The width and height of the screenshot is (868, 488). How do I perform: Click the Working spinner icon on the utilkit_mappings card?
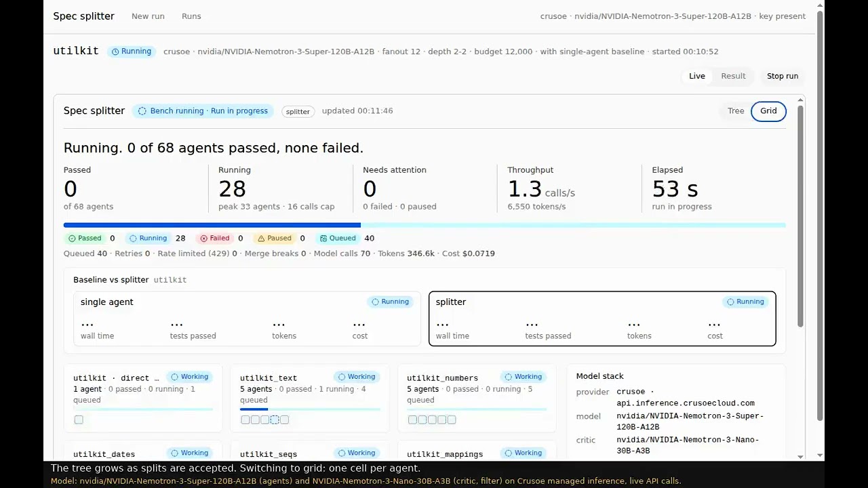point(508,453)
